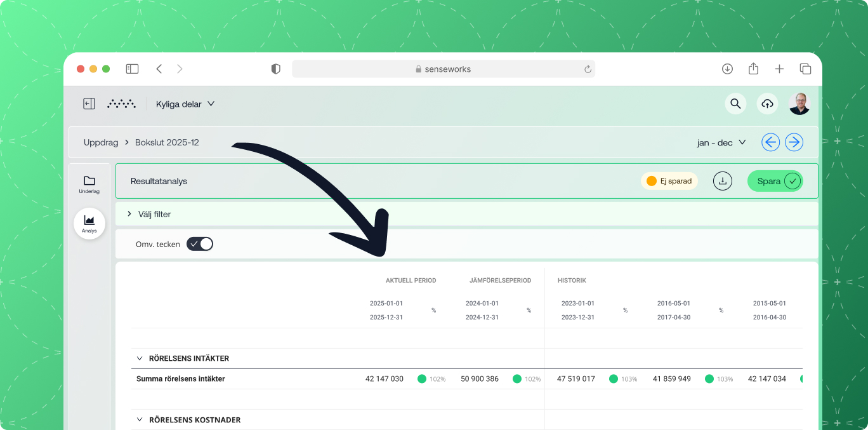Viewport: 868px width, 430px height.
Task: Reload the page in address bar
Action: [x=588, y=69]
